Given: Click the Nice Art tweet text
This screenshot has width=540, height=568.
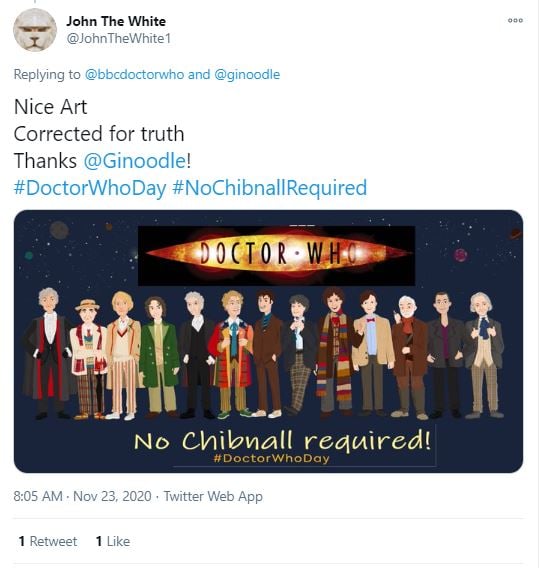Looking at the screenshot, I should pos(50,107).
